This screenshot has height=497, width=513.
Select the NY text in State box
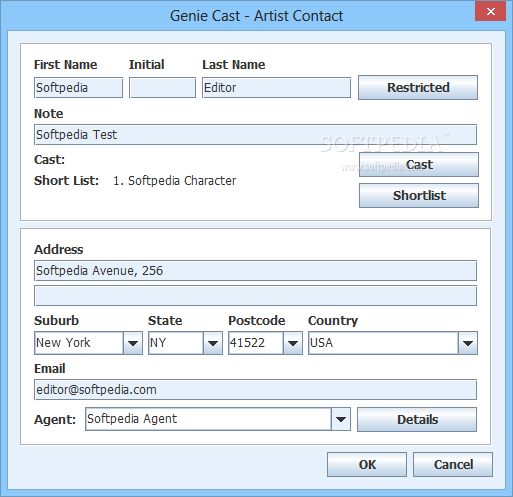(x=158, y=343)
